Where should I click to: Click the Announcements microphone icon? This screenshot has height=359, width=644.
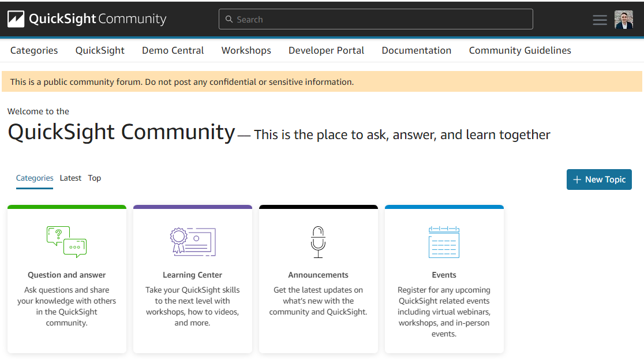[x=319, y=242]
